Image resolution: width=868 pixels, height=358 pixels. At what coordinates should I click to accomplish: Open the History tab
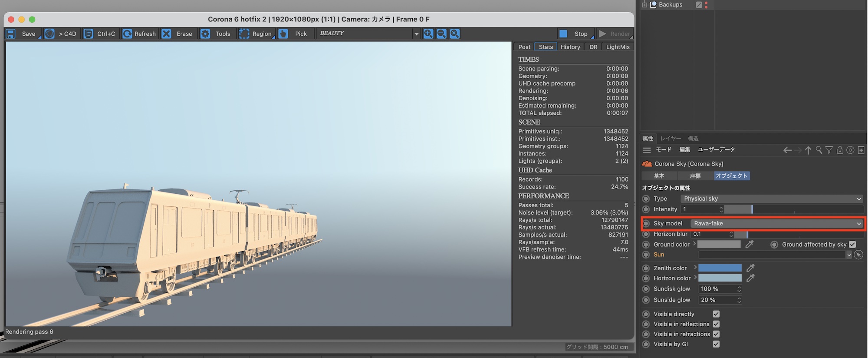(570, 47)
